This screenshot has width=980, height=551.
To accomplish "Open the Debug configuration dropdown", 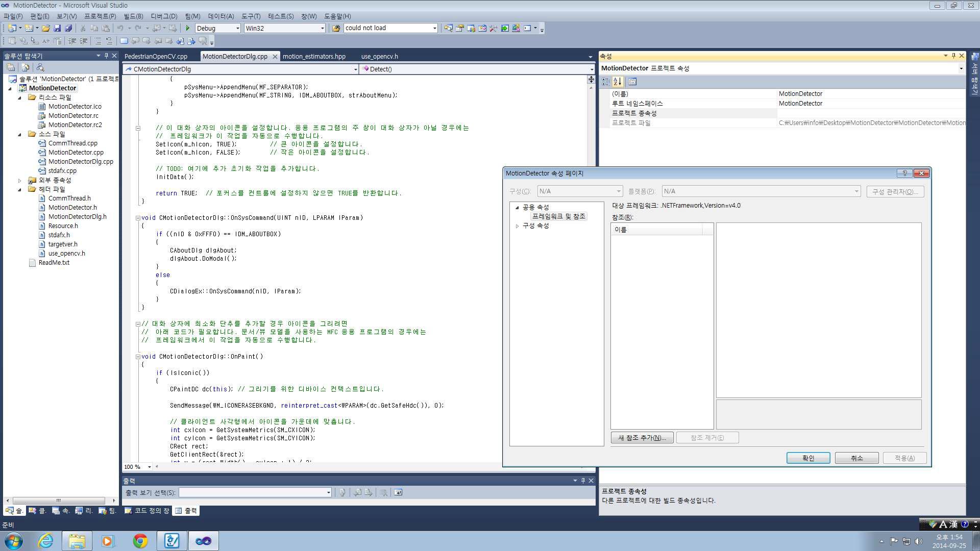I will 238,29.
